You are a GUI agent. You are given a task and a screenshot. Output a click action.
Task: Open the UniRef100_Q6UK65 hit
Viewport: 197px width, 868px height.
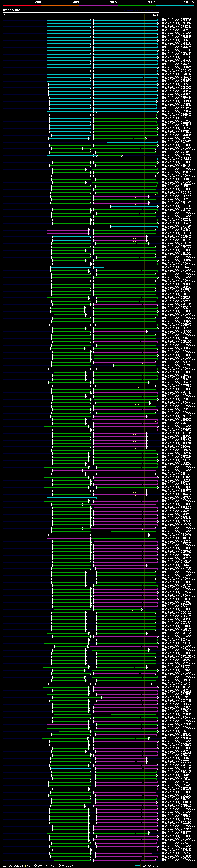coord(176,463)
